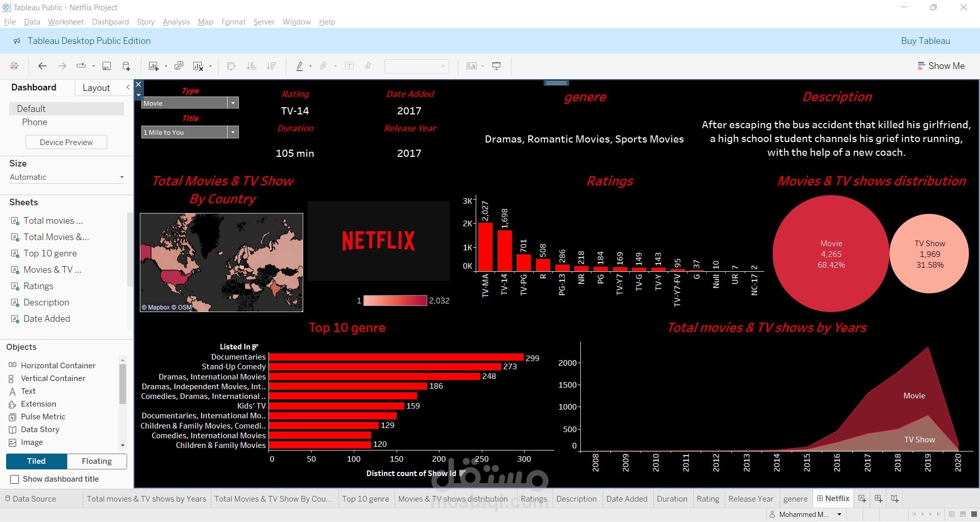Select the Tiled layout toggle
This screenshot has width=980, height=522.
click(x=36, y=461)
